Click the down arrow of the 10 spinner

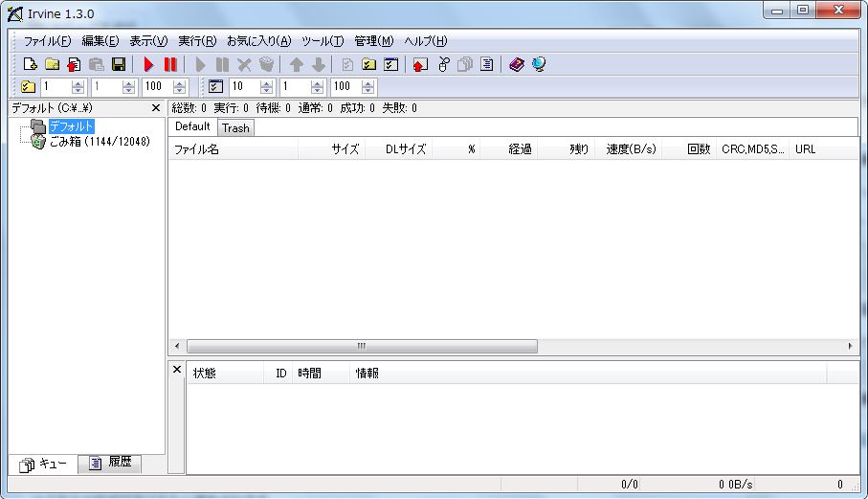(266, 90)
